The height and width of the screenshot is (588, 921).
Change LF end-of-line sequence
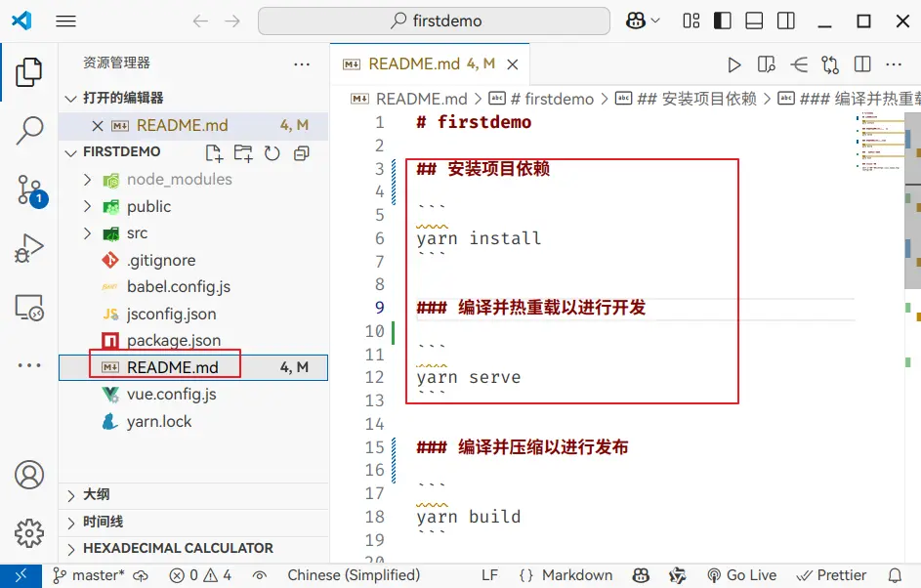pos(490,575)
